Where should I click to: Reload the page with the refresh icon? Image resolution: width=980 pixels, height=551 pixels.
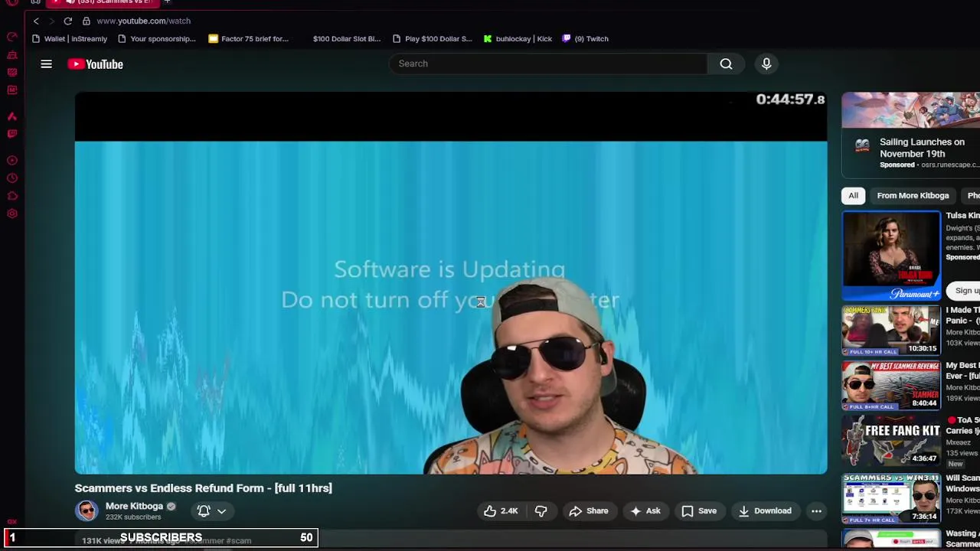coord(67,21)
